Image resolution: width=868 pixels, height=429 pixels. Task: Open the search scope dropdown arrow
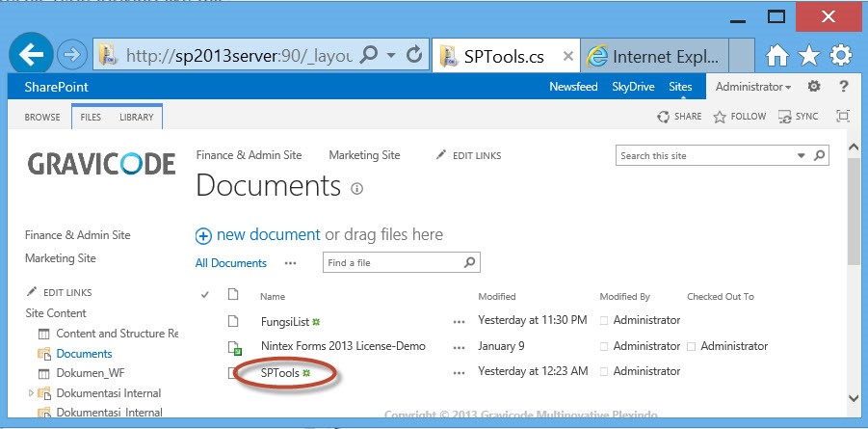pos(802,155)
